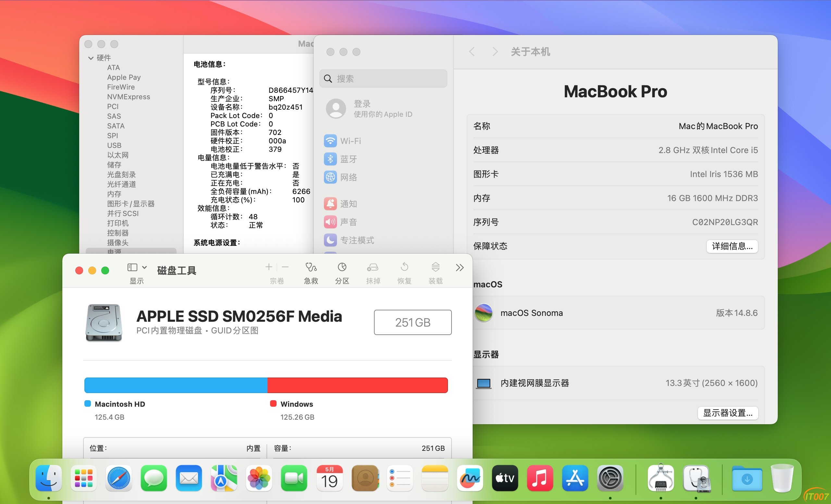Click the 详细信息... coverage button

732,246
